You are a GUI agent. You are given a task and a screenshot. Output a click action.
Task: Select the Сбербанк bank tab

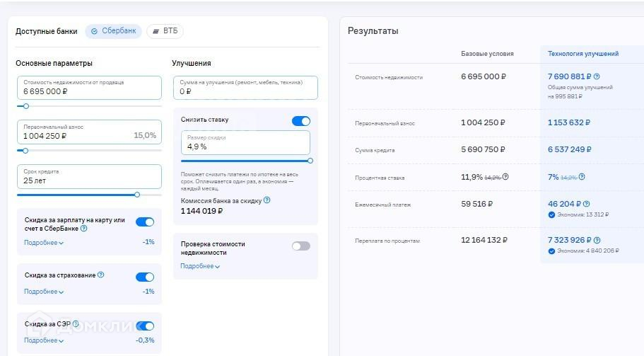pos(113,31)
